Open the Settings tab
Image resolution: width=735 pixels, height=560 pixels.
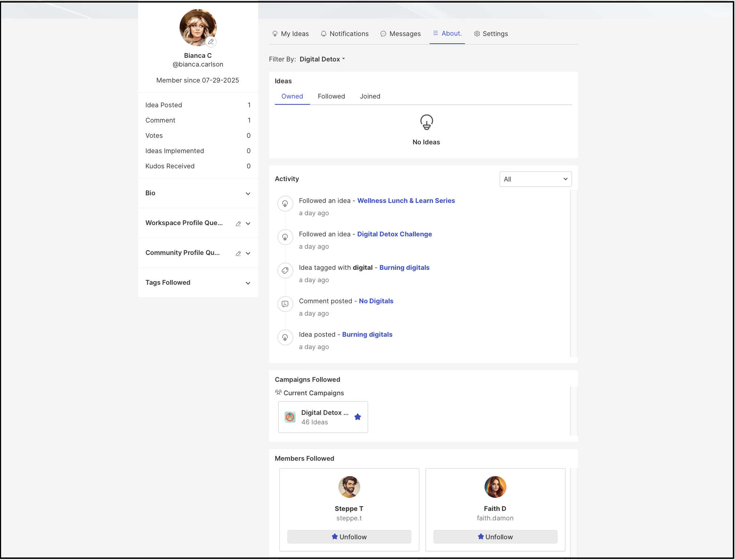click(491, 34)
